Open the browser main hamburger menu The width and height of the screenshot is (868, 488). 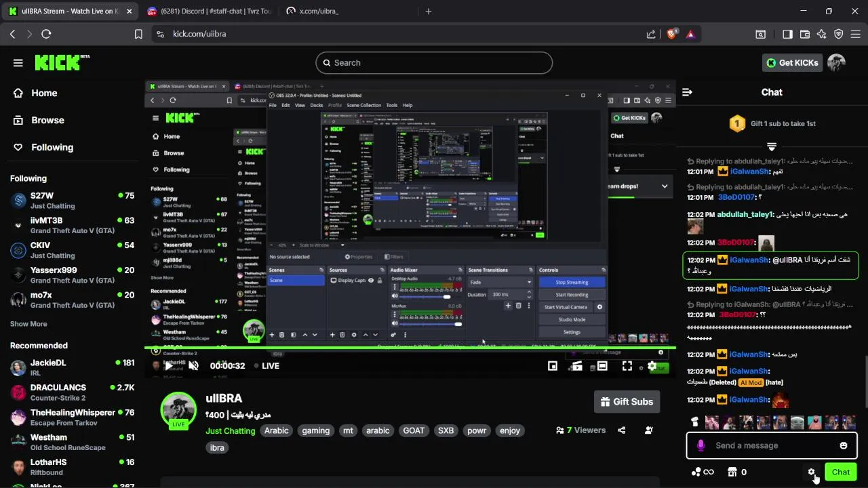coord(856,34)
